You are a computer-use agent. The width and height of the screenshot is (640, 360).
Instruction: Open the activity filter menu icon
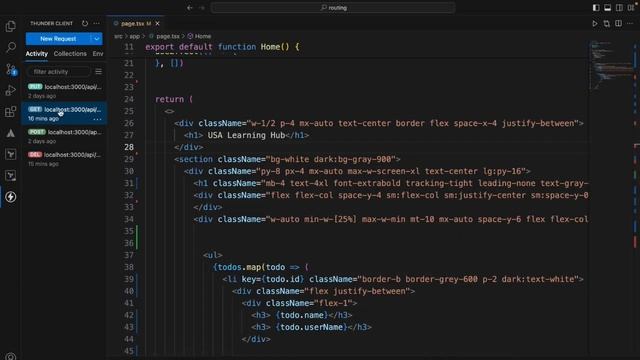(x=98, y=71)
